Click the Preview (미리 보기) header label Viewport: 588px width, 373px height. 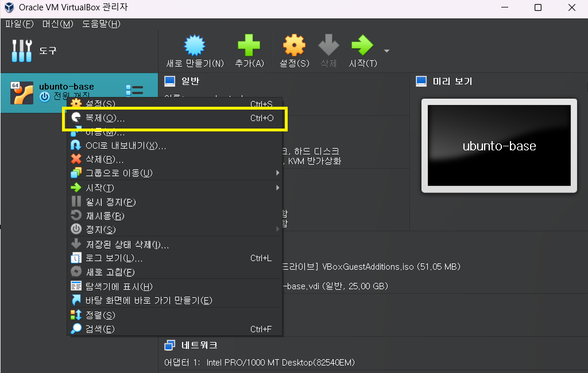coord(452,81)
